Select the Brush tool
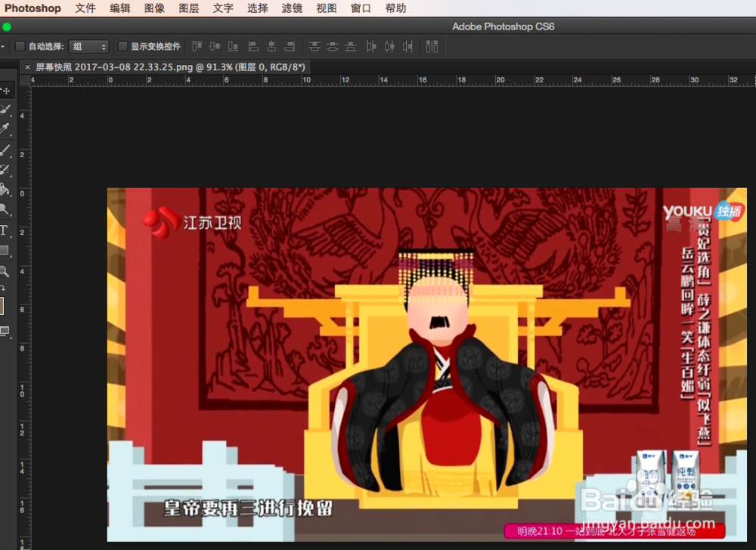The height and width of the screenshot is (550, 756). click(7, 148)
